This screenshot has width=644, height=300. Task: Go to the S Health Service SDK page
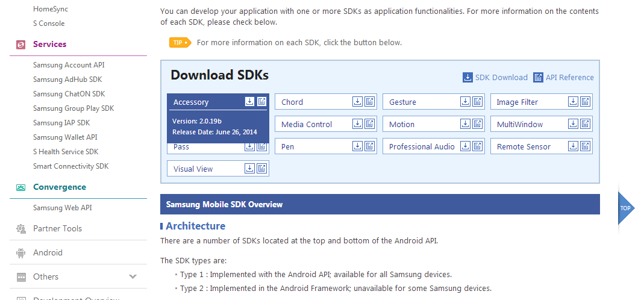click(66, 152)
